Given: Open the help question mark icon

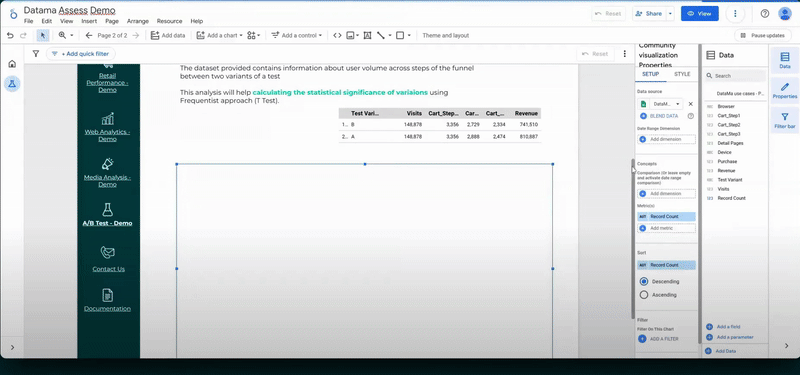Looking at the screenshot, I should tap(765, 14).
